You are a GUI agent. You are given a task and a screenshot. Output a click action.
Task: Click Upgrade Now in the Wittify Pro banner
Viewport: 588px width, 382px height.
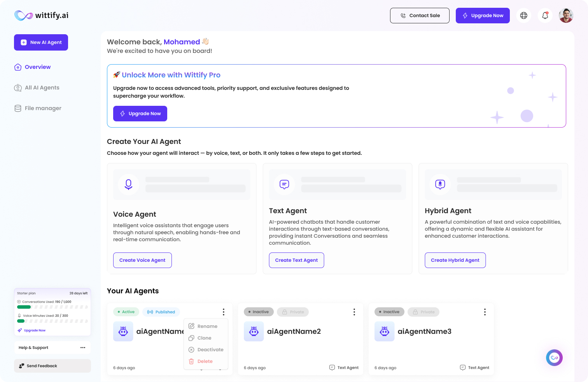[x=140, y=114]
